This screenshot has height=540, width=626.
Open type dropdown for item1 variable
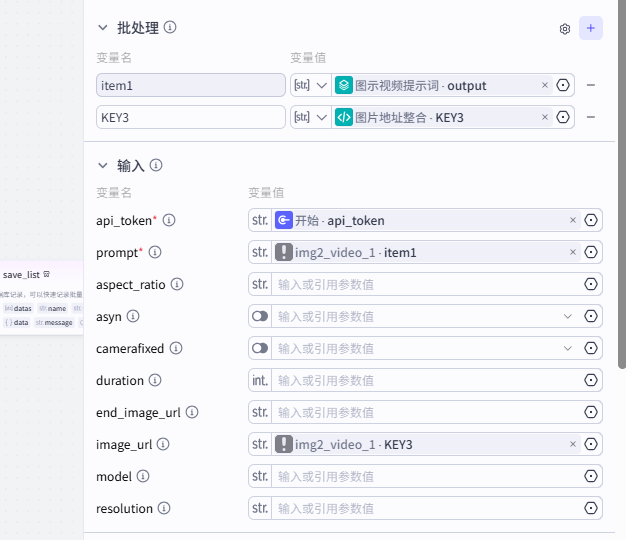point(310,86)
